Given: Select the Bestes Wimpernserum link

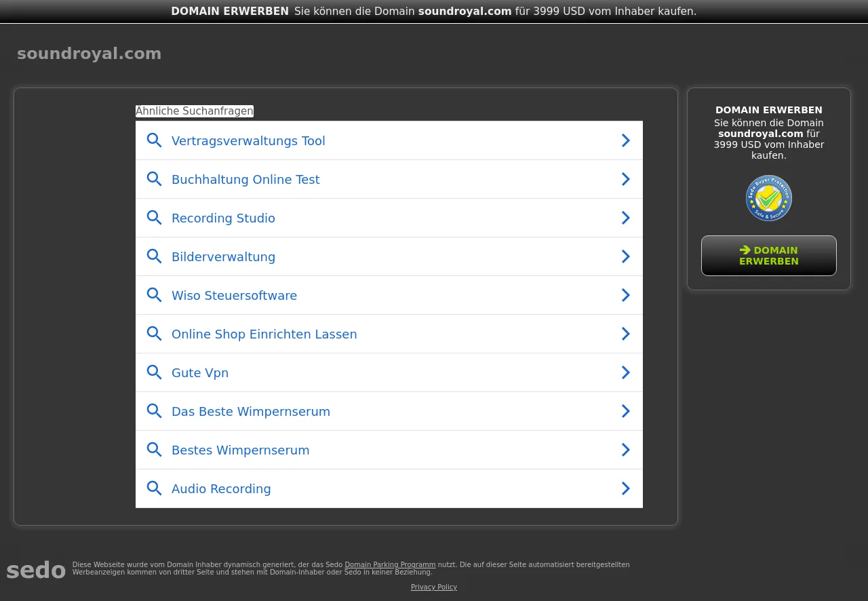Looking at the screenshot, I should pos(389,450).
